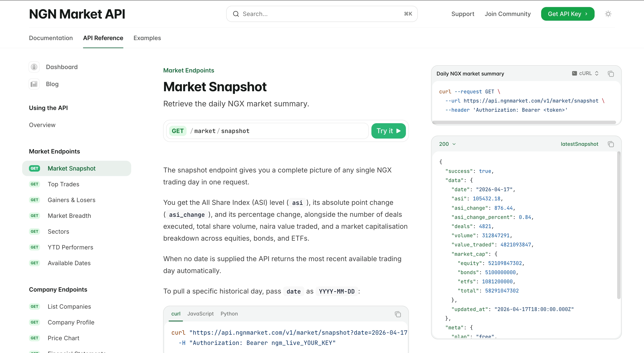Open Sectors endpoint page
This screenshot has height=353, width=644.
[x=58, y=231]
